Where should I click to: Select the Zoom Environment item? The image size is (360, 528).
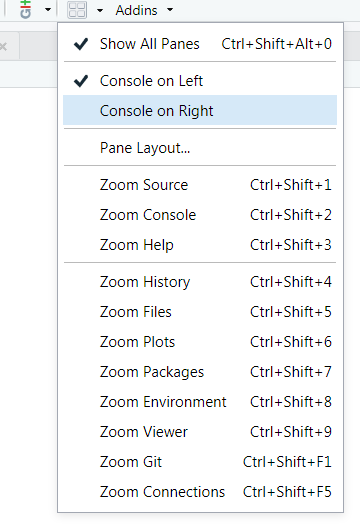click(200, 402)
